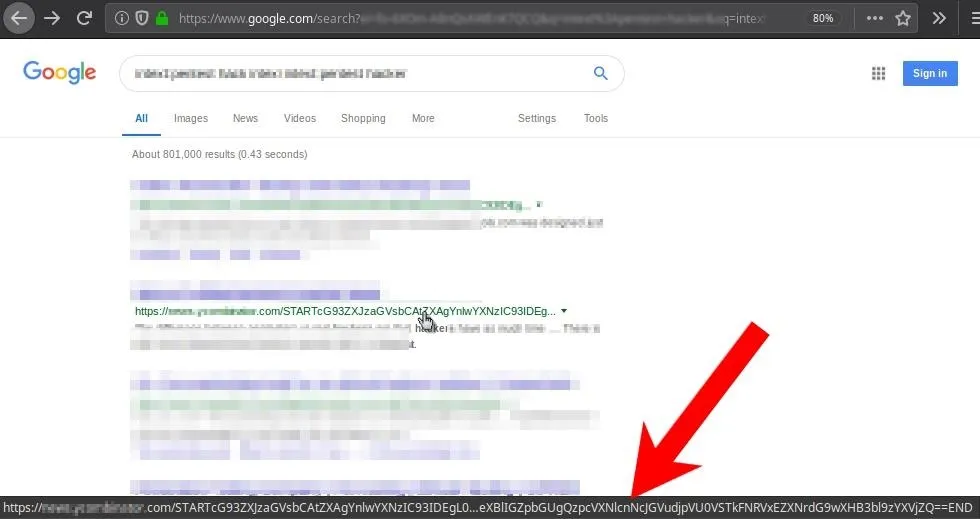Click the browser address bar URL

[471, 19]
